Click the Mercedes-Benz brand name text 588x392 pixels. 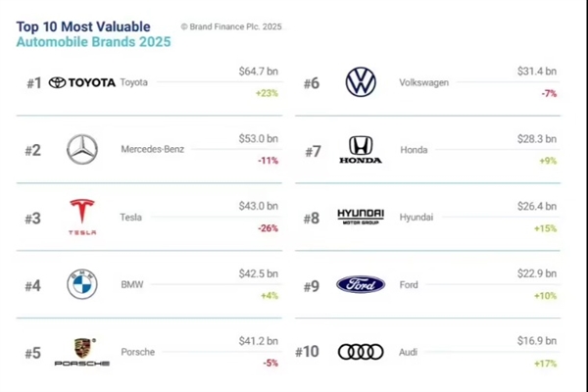coord(152,150)
